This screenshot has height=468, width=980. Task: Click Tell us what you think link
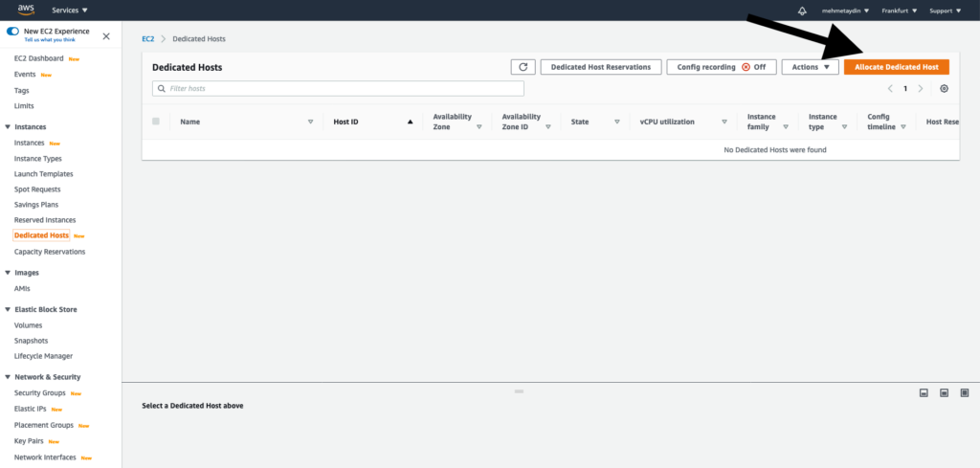coord(48,39)
